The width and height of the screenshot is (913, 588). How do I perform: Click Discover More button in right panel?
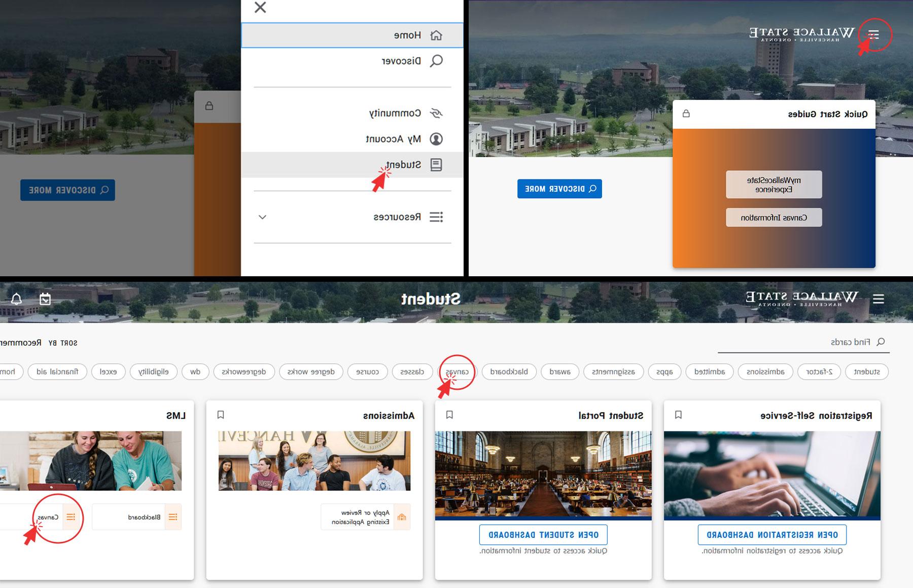click(559, 189)
